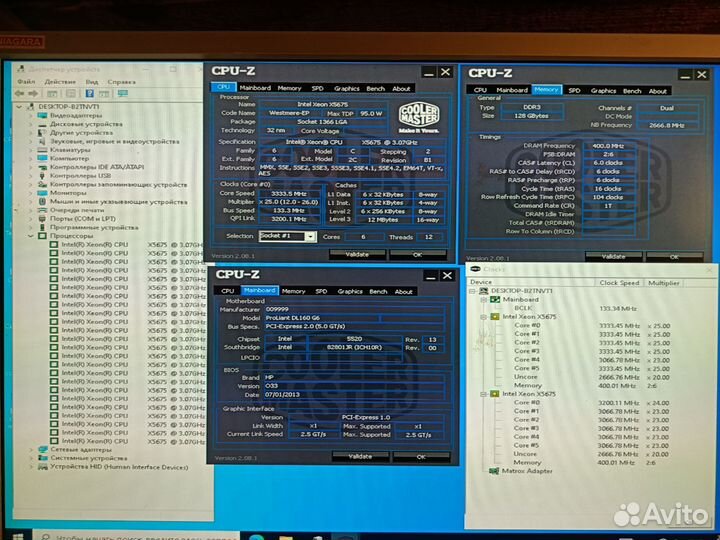Click Validate in the CPU tab CPU-Z window
The height and width of the screenshot is (540, 720).
click(x=357, y=255)
